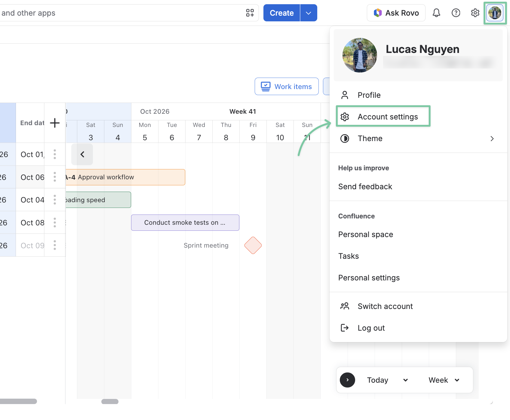Open Profile from the account menu

[x=418, y=95]
